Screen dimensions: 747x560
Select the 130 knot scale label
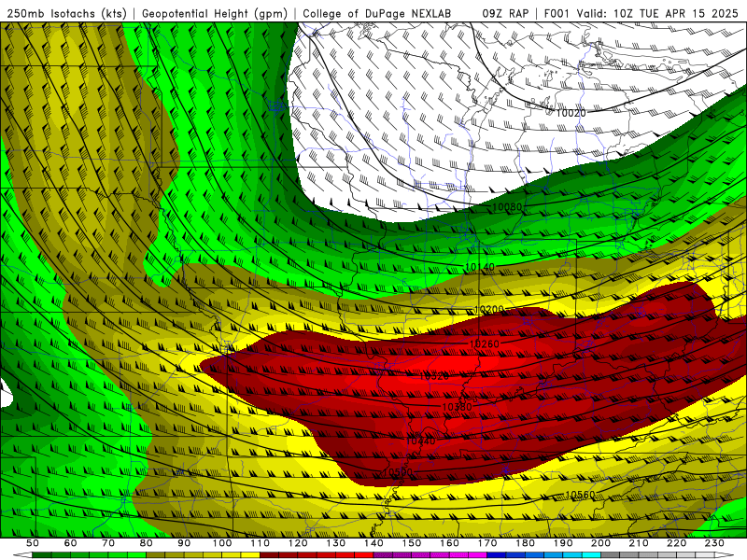pos(336,543)
